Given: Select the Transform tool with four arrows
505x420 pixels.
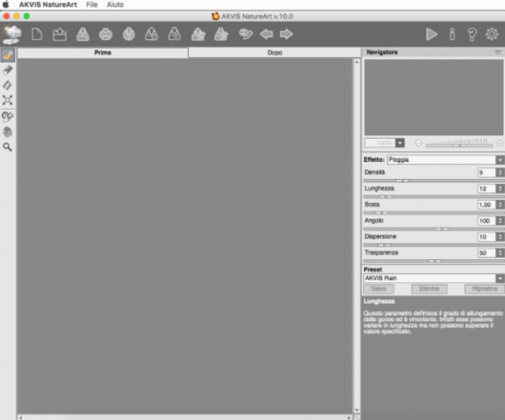Looking at the screenshot, I should pyautogui.click(x=7, y=100).
